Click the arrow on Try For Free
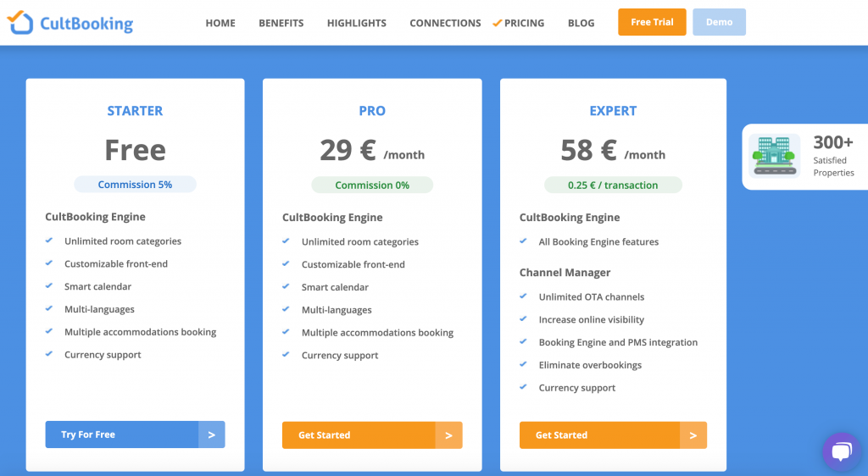 (x=212, y=434)
